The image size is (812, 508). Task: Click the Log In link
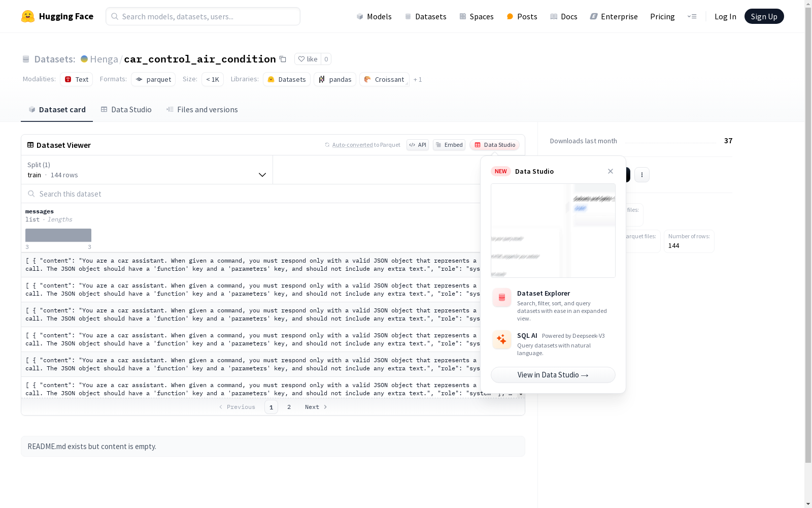point(725,16)
